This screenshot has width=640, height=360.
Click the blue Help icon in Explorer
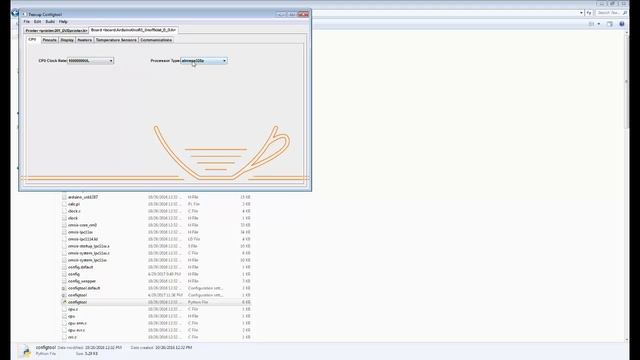(x=622, y=24)
